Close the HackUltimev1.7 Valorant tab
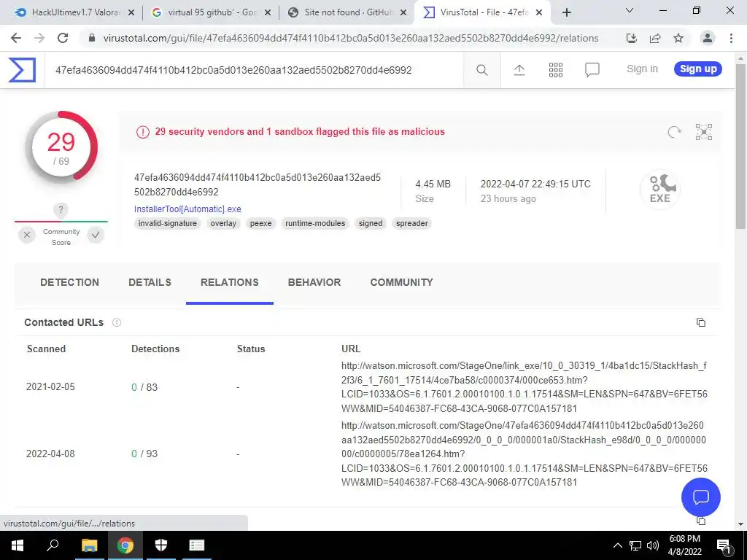Screen dimensions: 747x560 point(131,12)
